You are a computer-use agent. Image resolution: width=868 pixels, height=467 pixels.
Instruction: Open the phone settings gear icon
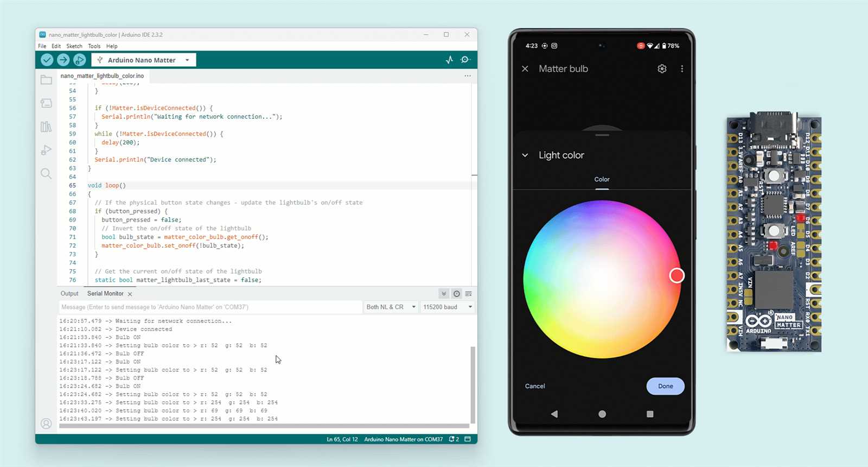(x=662, y=69)
